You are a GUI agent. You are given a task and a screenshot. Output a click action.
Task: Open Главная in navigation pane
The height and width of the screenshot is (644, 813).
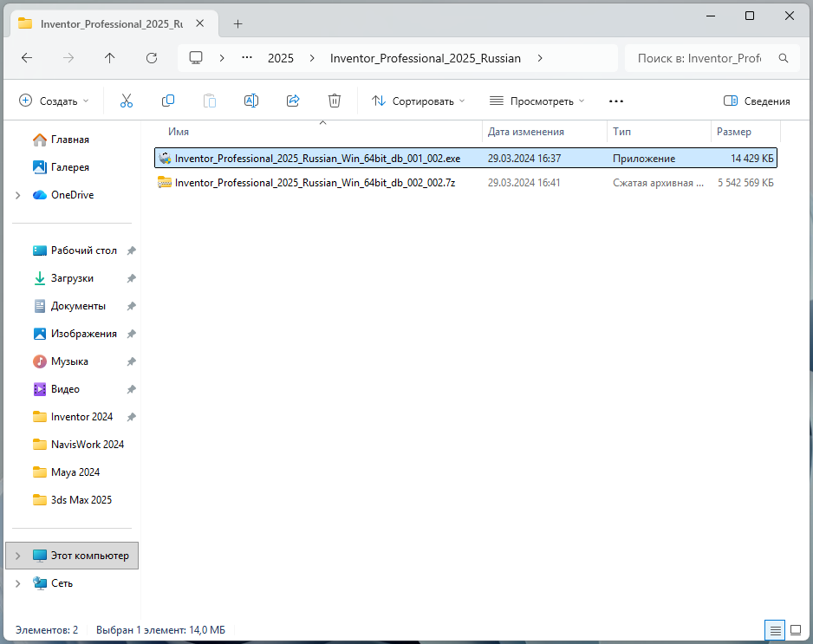point(70,140)
